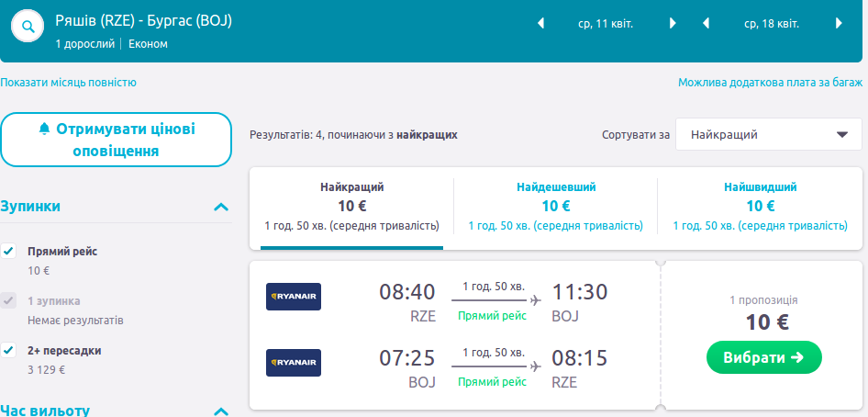Click Ryanair logo on outbound flight
Screen dimensions: 868x417
coord(294,297)
